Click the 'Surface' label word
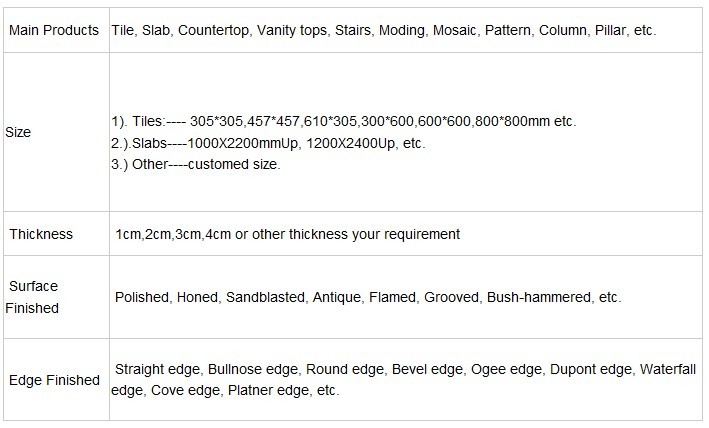 pos(33,286)
